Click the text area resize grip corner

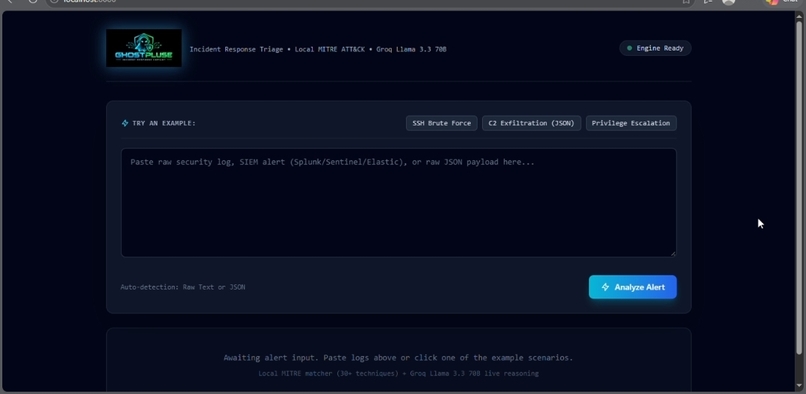coord(673,254)
